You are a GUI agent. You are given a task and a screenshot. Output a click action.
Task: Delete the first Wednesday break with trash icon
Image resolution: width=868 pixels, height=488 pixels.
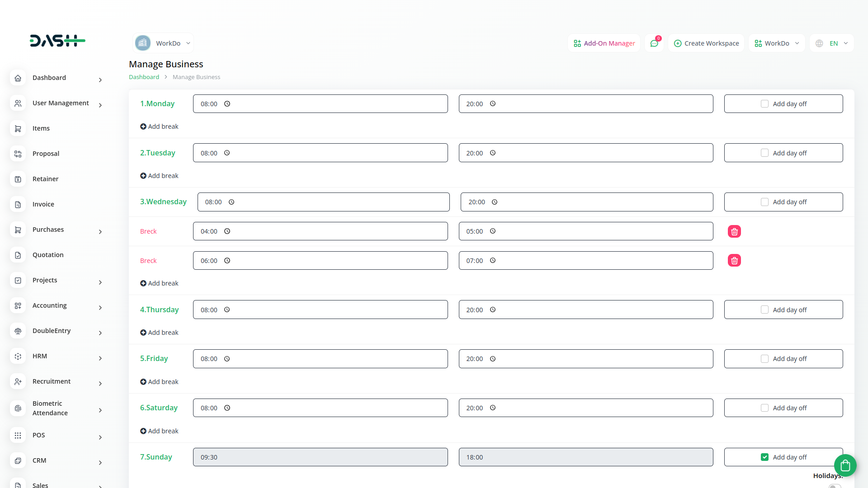734,231
